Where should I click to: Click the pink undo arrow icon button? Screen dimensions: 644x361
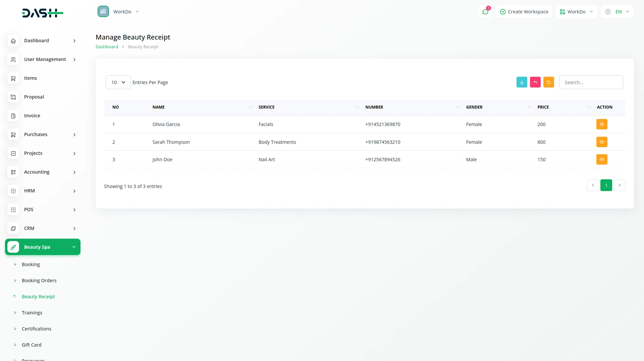[x=535, y=82]
